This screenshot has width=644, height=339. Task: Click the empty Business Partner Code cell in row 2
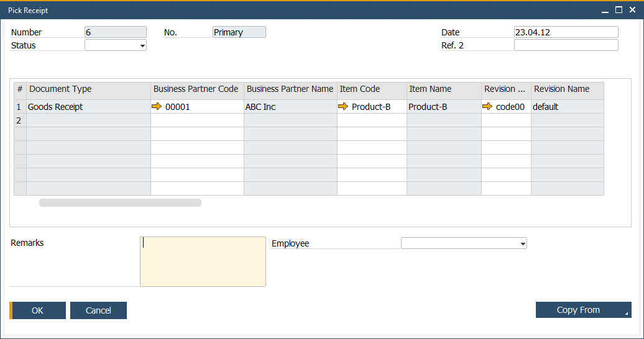click(x=197, y=120)
